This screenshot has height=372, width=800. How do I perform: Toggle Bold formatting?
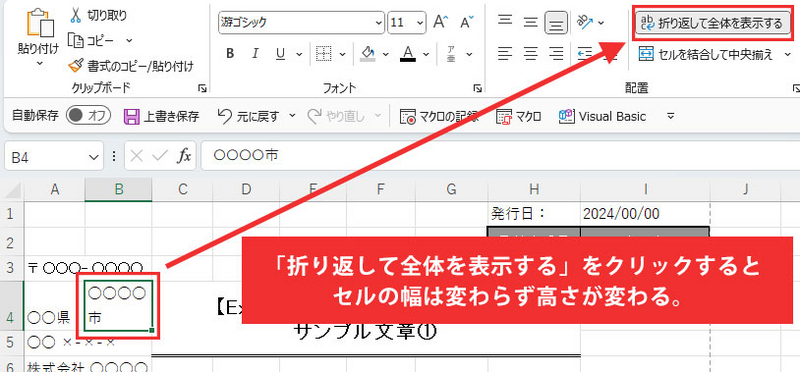click(230, 53)
